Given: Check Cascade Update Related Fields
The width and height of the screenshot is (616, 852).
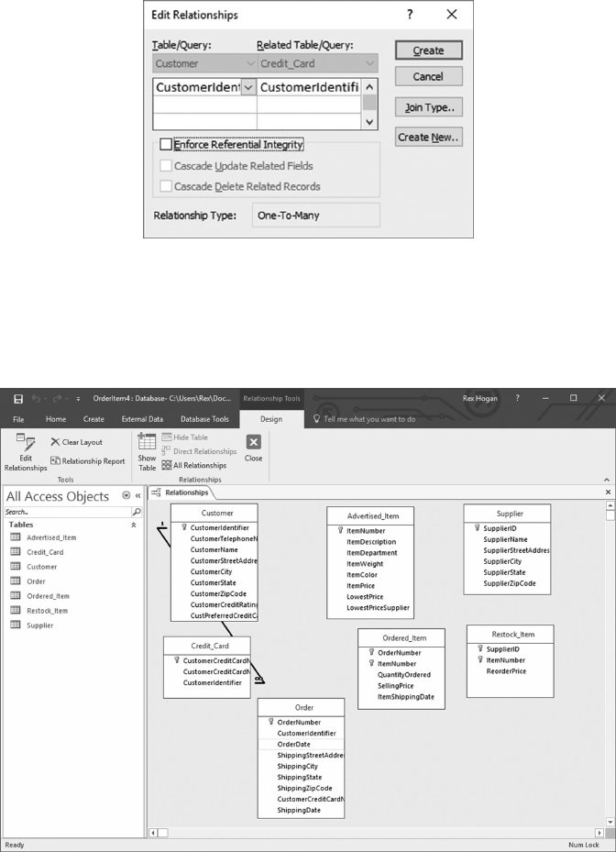Looking at the screenshot, I should [166, 165].
